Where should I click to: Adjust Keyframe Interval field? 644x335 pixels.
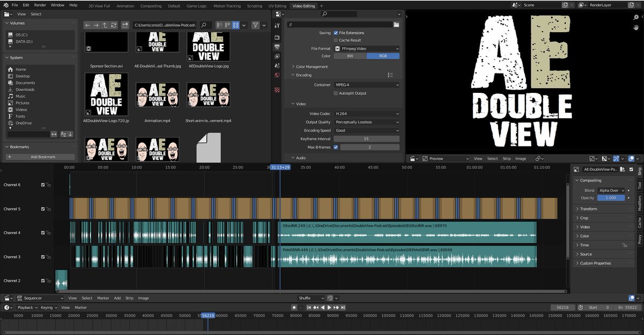(x=367, y=139)
